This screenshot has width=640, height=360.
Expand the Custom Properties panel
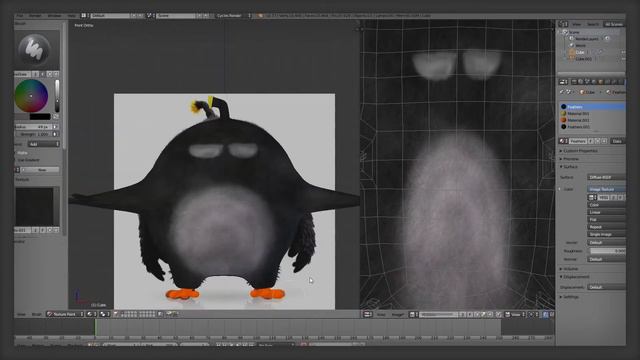[580, 151]
